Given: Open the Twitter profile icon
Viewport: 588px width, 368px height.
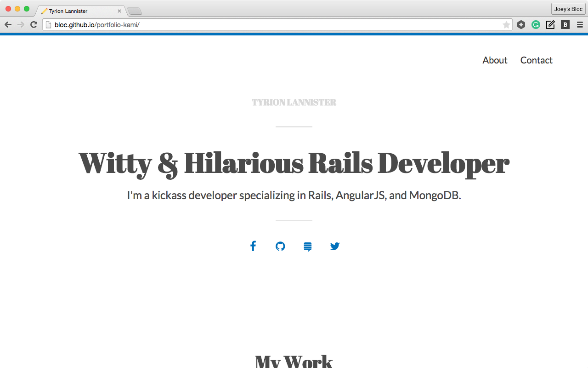Looking at the screenshot, I should tap(335, 246).
